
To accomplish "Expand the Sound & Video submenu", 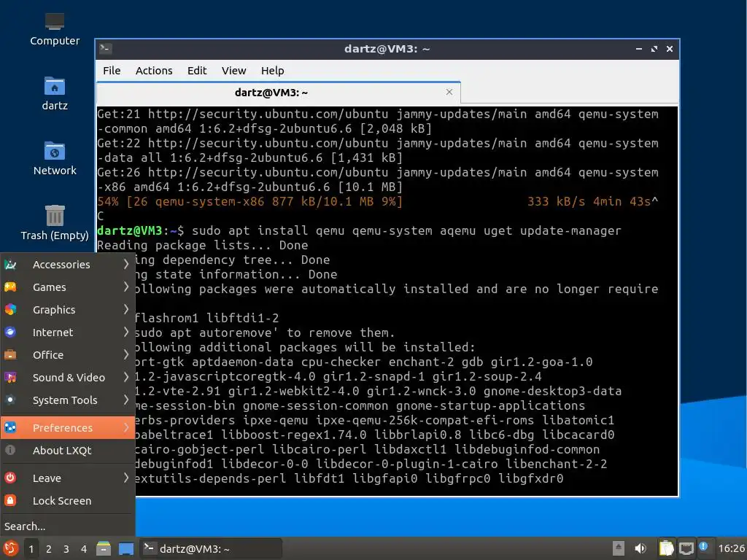I will [67, 378].
